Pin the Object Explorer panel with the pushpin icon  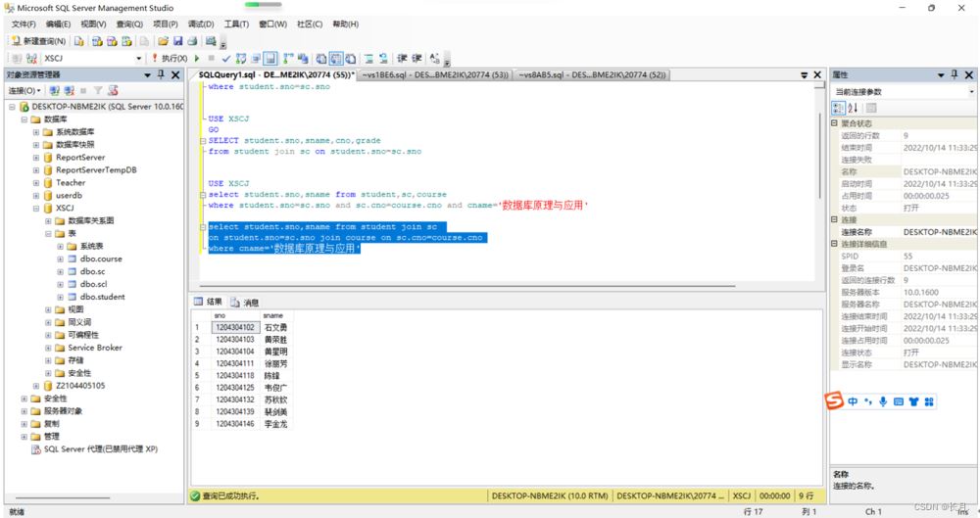point(161,74)
